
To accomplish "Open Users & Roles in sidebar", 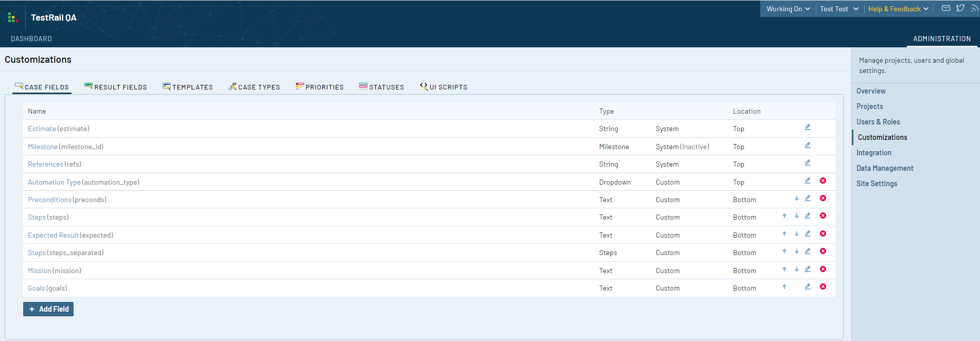I will click(x=878, y=122).
